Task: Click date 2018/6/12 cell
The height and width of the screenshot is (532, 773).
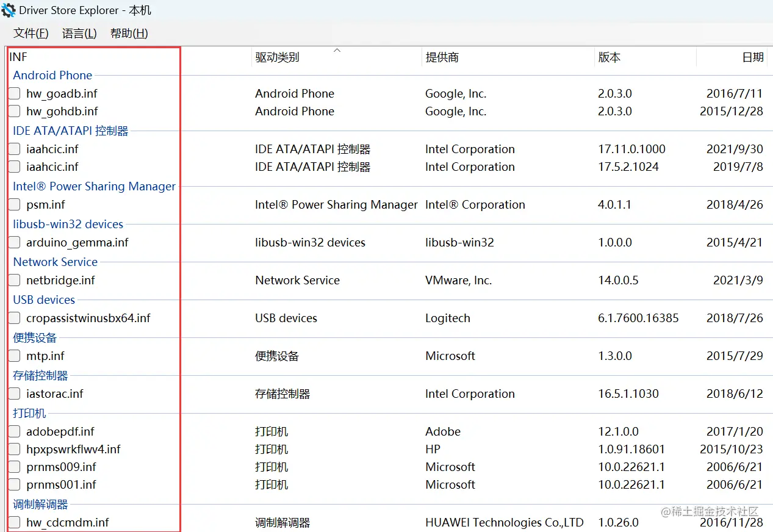Action: tap(735, 394)
